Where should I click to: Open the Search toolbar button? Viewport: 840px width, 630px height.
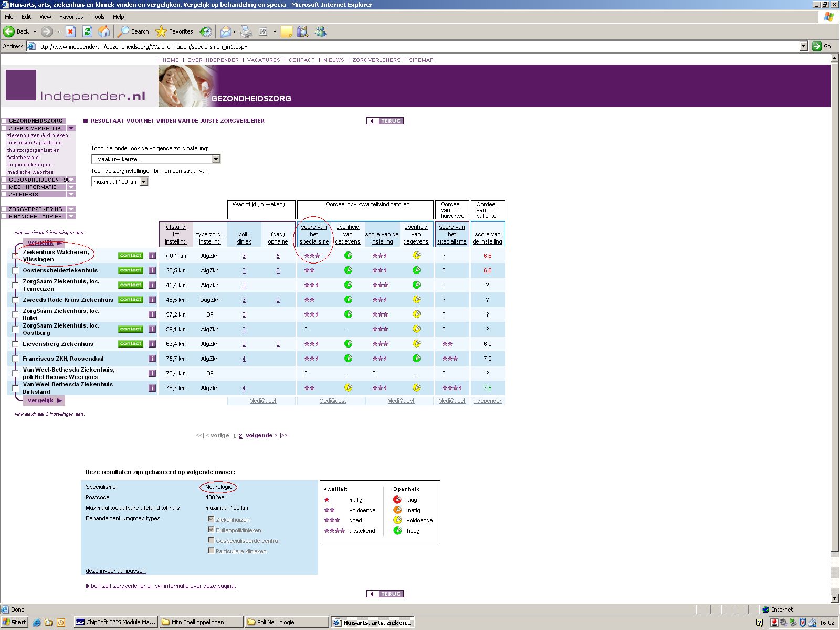134,31
